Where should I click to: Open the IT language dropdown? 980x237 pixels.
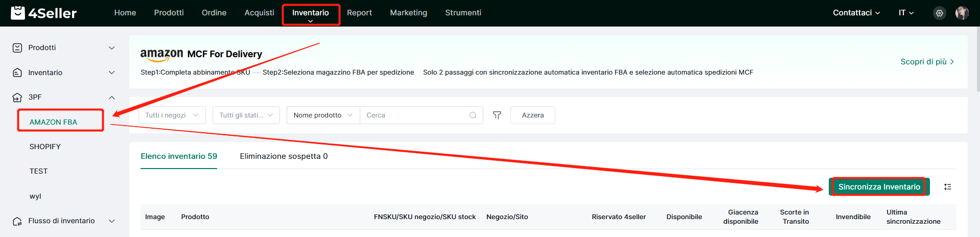(906, 13)
